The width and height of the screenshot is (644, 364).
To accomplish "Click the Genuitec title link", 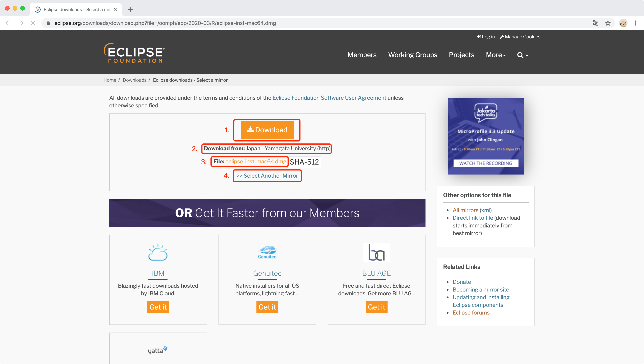I will pyautogui.click(x=267, y=273).
